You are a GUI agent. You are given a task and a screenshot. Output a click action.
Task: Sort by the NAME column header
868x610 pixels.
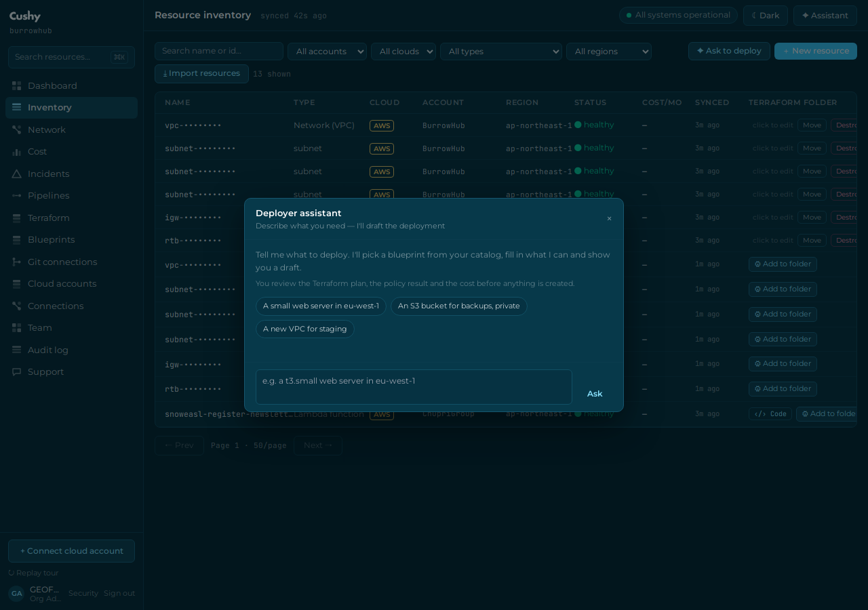(178, 103)
